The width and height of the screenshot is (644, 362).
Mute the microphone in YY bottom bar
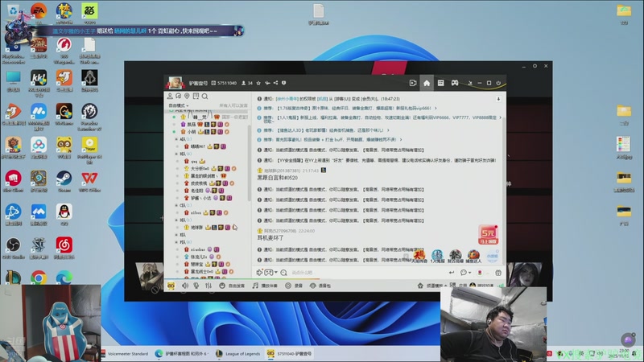pos(196,286)
